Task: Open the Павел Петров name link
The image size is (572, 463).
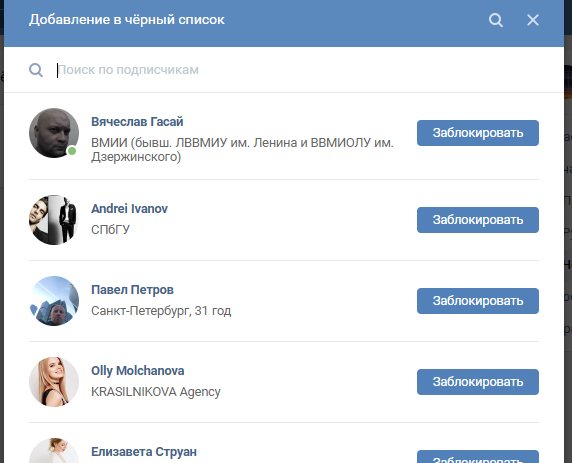Action: pyautogui.click(x=132, y=290)
